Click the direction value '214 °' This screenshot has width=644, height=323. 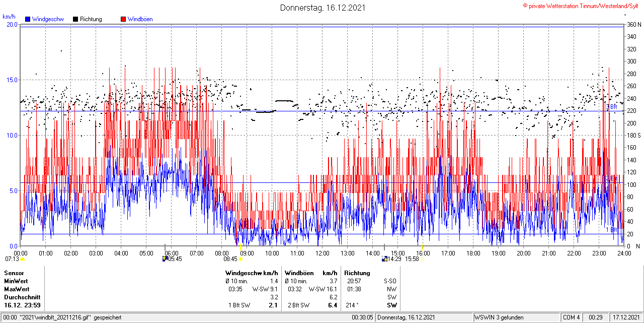point(353,305)
